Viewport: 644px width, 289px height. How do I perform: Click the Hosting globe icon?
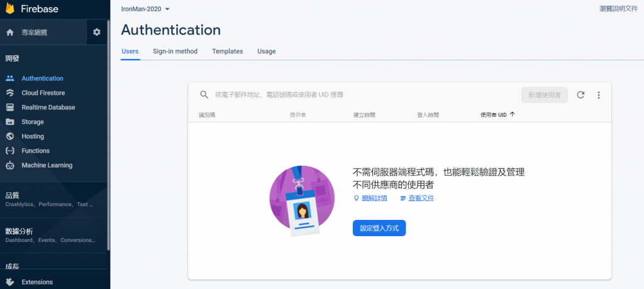[10, 136]
